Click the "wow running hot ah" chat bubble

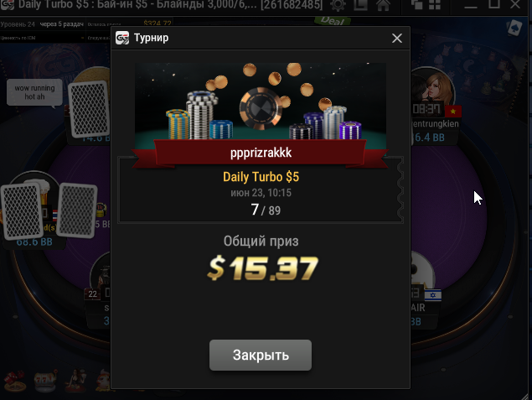34,92
